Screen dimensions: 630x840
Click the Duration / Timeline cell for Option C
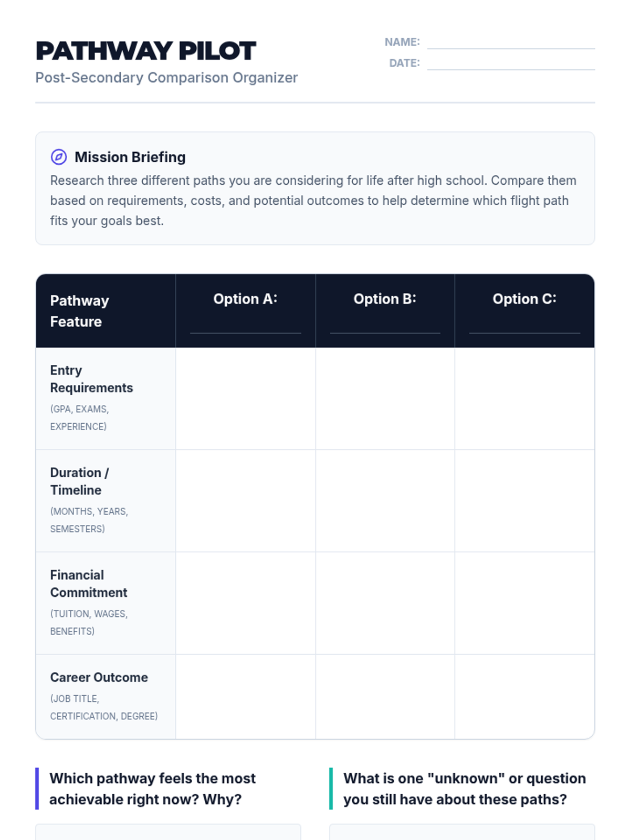524,501
